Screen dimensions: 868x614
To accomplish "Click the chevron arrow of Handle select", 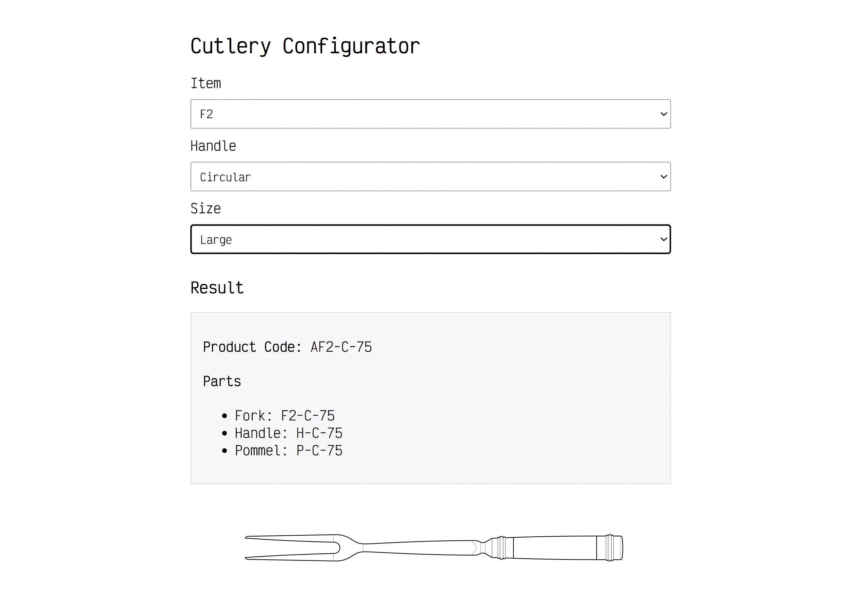I will (664, 177).
